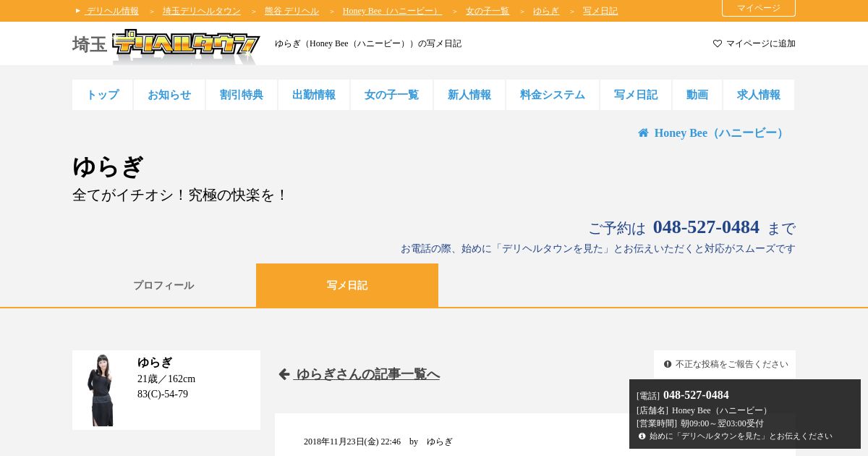Click the 写メ日記 breadcrumb link
868x456 pixels.
pos(600,11)
